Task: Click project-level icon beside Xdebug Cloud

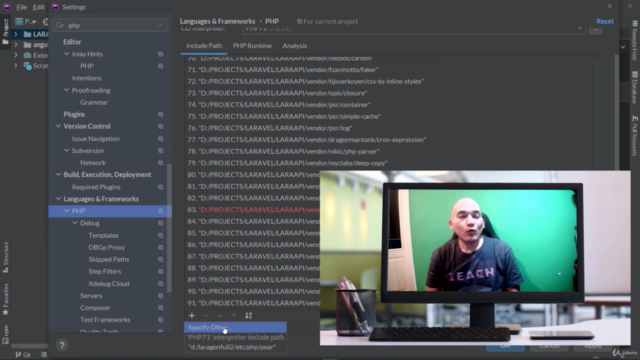Action: pyautogui.click(x=160, y=284)
